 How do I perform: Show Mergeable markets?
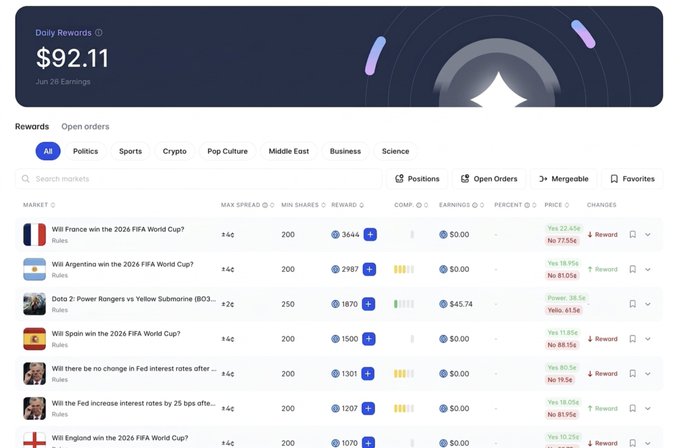pyautogui.click(x=563, y=179)
